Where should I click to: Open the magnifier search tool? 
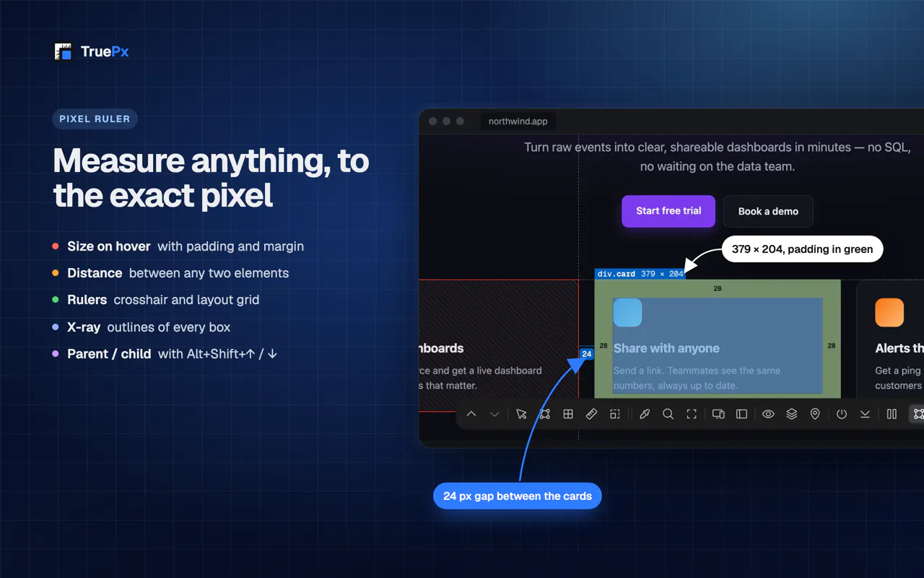[668, 414]
